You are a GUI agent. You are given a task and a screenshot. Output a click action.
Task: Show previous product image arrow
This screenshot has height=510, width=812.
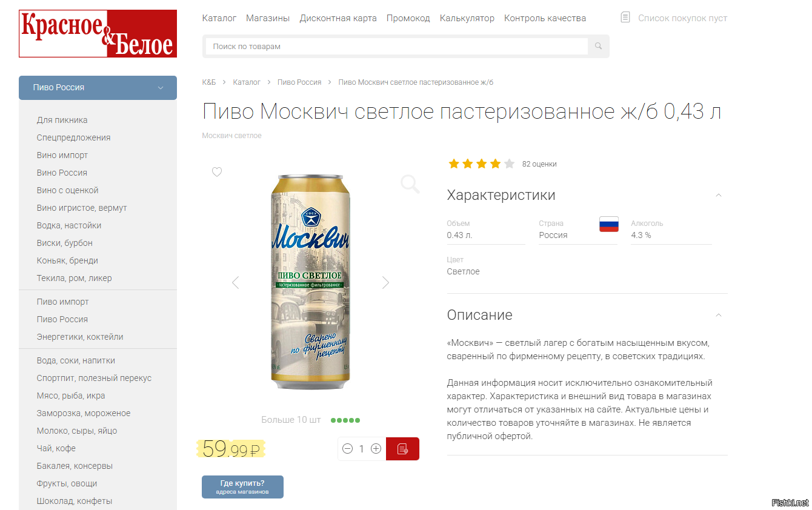tap(236, 282)
